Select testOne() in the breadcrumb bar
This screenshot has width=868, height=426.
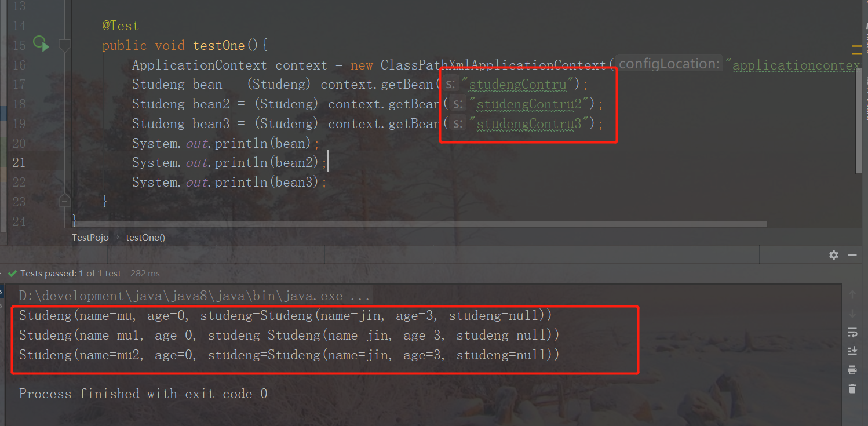click(145, 237)
